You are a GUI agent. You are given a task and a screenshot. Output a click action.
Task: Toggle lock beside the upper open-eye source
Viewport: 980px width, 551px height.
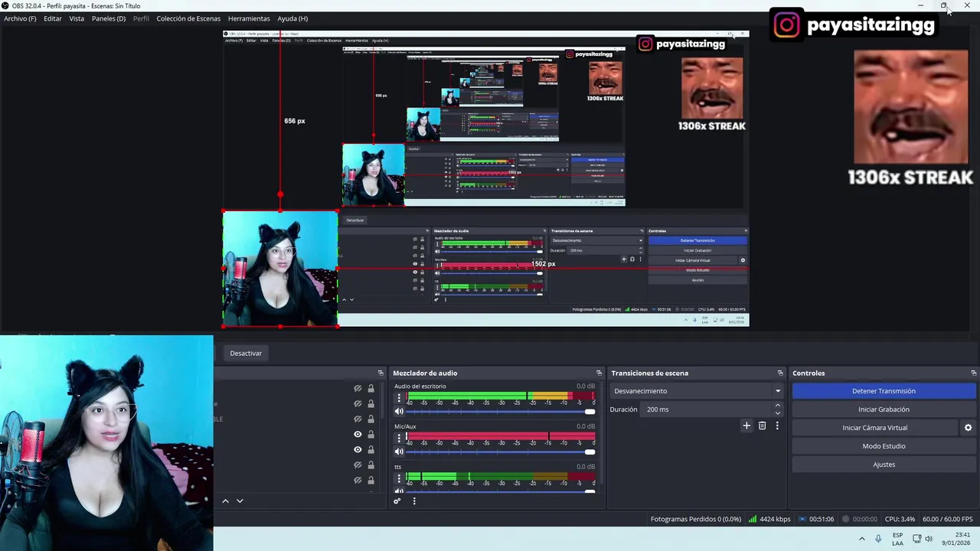click(371, 435)
